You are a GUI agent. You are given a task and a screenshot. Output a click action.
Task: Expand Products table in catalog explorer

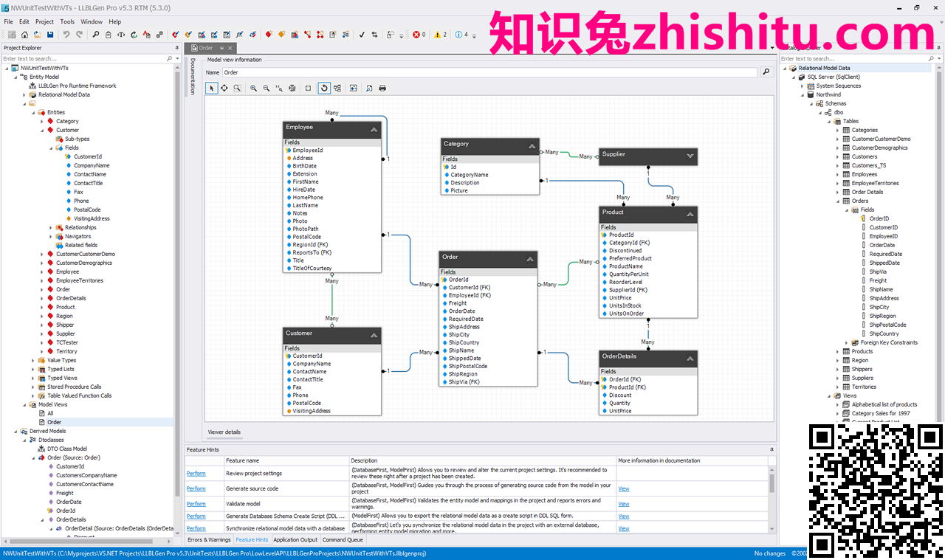tap(837, 351)
